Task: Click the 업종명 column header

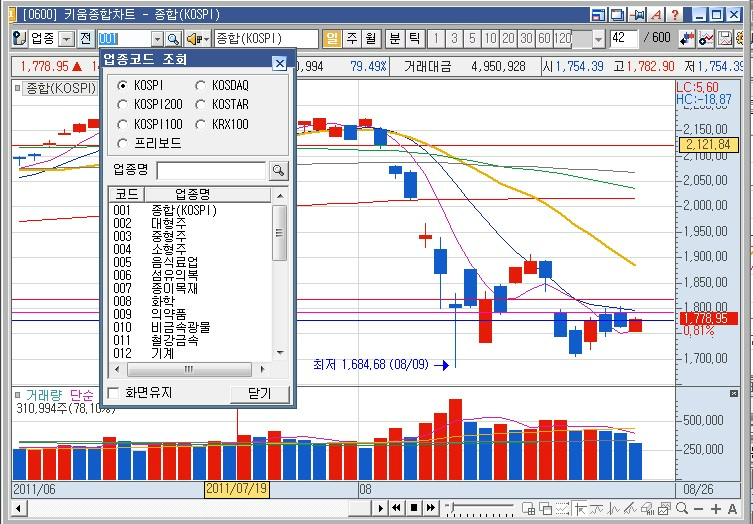Action: (x=208, y=194)
